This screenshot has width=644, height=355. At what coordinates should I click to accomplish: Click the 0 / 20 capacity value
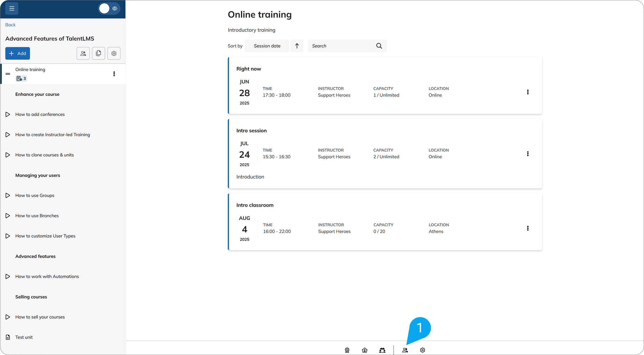point(379,231)
